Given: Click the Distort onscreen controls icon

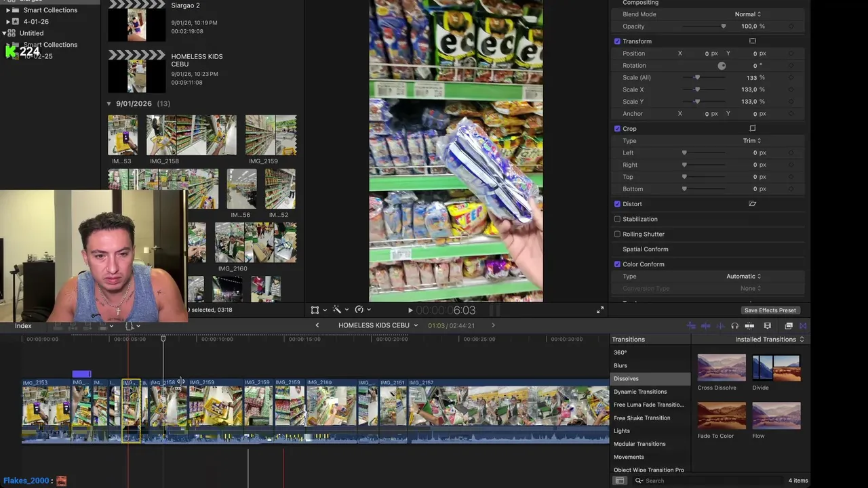Looking at the screenshot, I should click(x=752, y=204).
